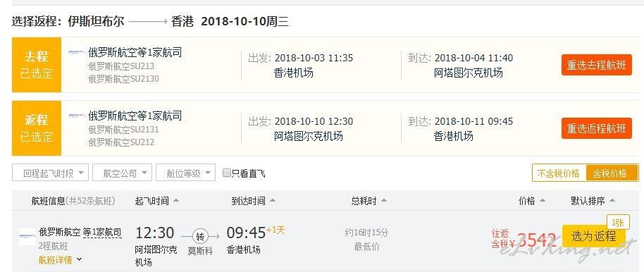Screen dimensions: 644x272
Task: Click 重选去程航班 button
Action: tap(596, 65)
